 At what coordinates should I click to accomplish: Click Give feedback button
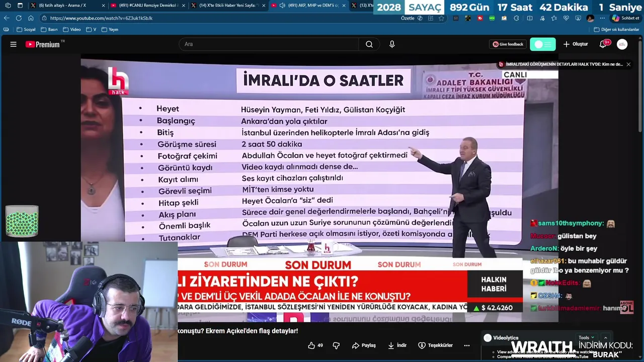[x=508, y=44]
